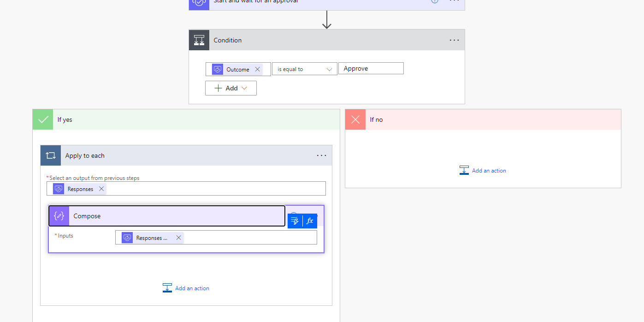Remove the Responses token from Apply to each
The image size is (644, 322).
101,189
